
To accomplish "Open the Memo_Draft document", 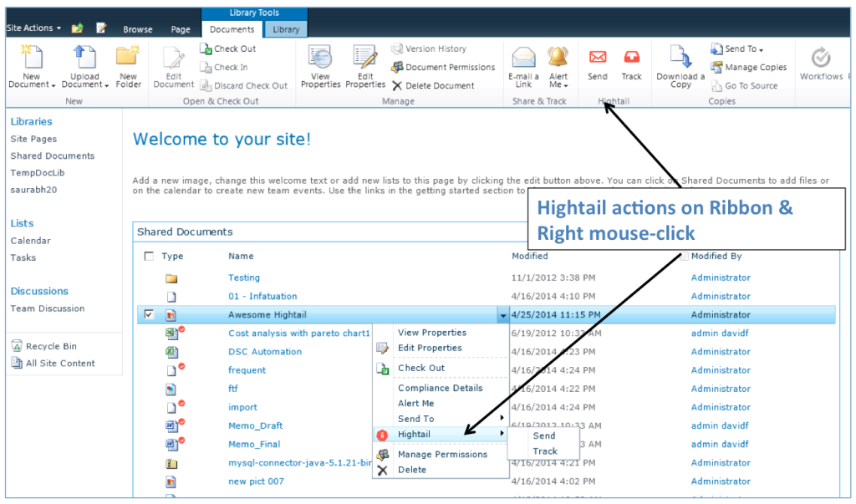I will pos(256,426).
